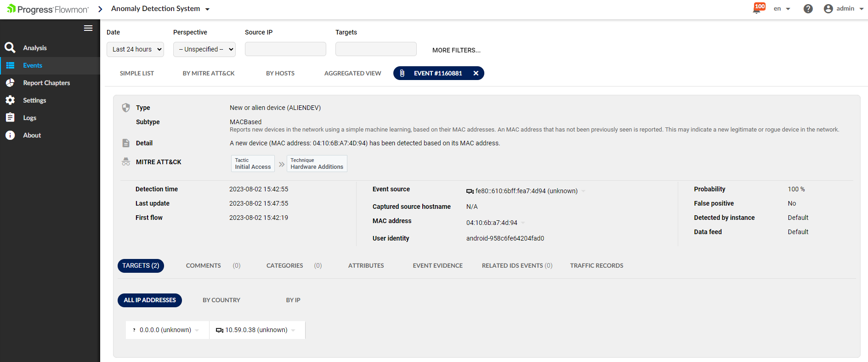Close the Event #1160881 tab

pyautogui.click(x=476, y=73)
